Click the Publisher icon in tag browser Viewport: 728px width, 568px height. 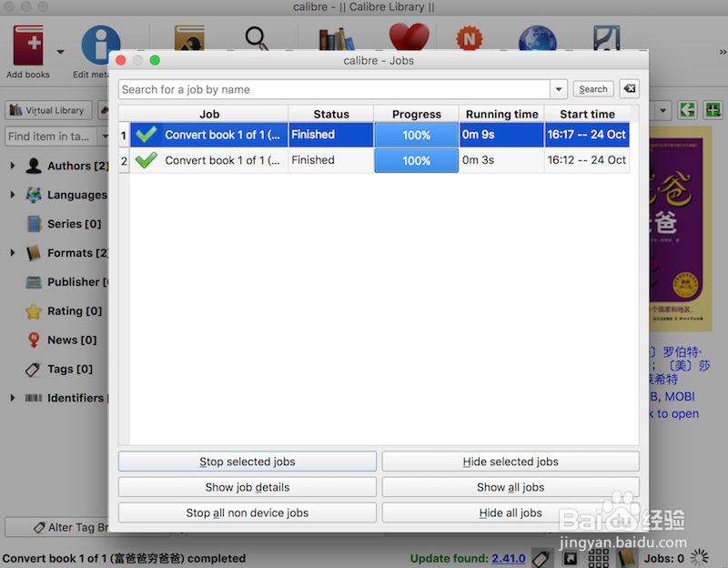pos(34,282)
